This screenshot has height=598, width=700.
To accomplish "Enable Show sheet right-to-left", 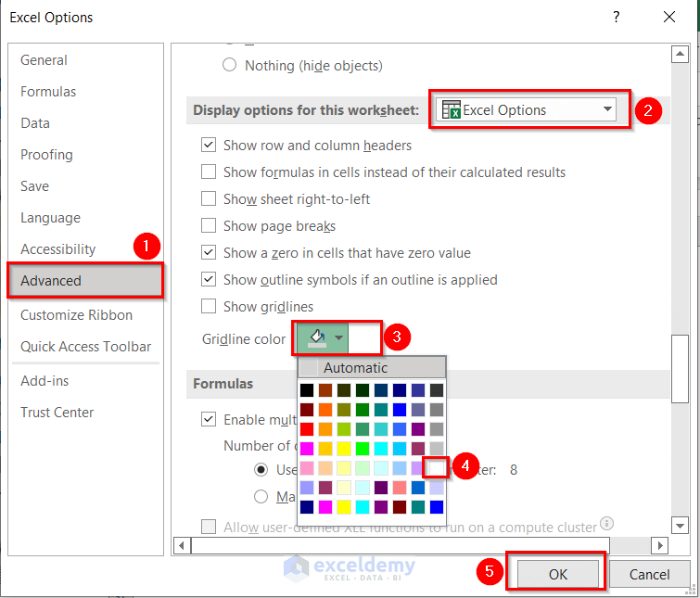I will pyautogui.click(x=209, y=198).
